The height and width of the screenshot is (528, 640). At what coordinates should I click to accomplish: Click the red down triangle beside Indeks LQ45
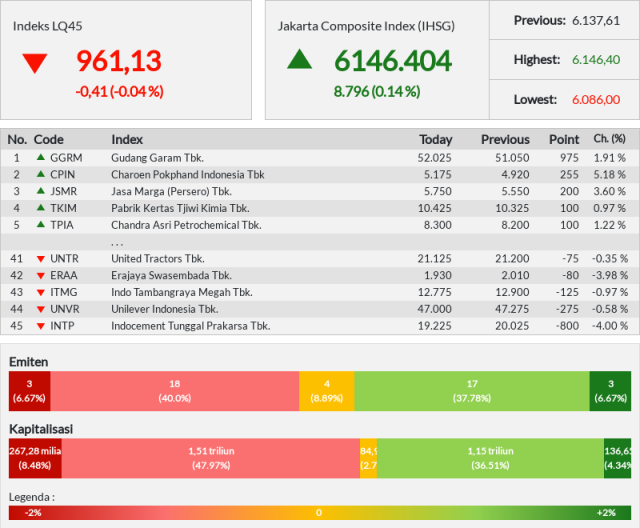click(x=35, y=63)
